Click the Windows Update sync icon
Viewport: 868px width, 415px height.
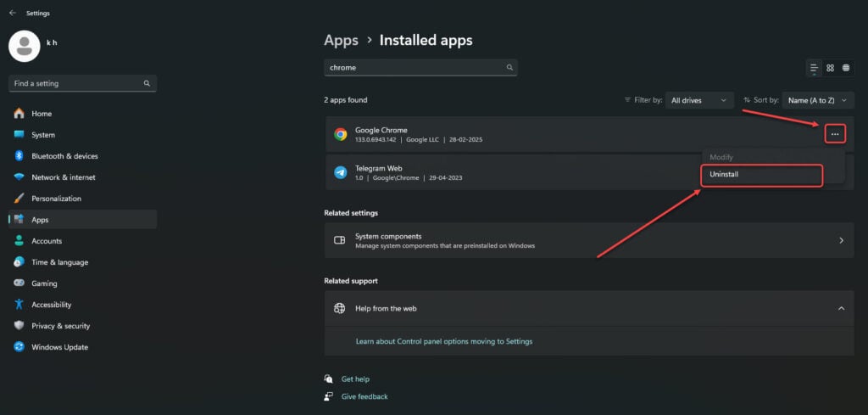click(x=19, y=347)
